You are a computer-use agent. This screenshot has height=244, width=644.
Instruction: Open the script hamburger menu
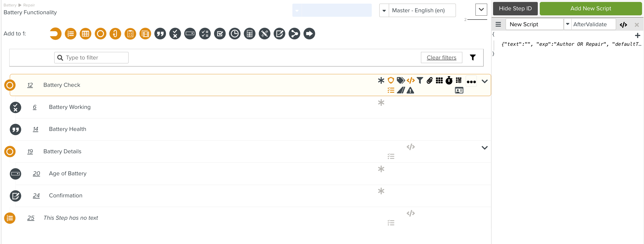[x=498, y=24]
